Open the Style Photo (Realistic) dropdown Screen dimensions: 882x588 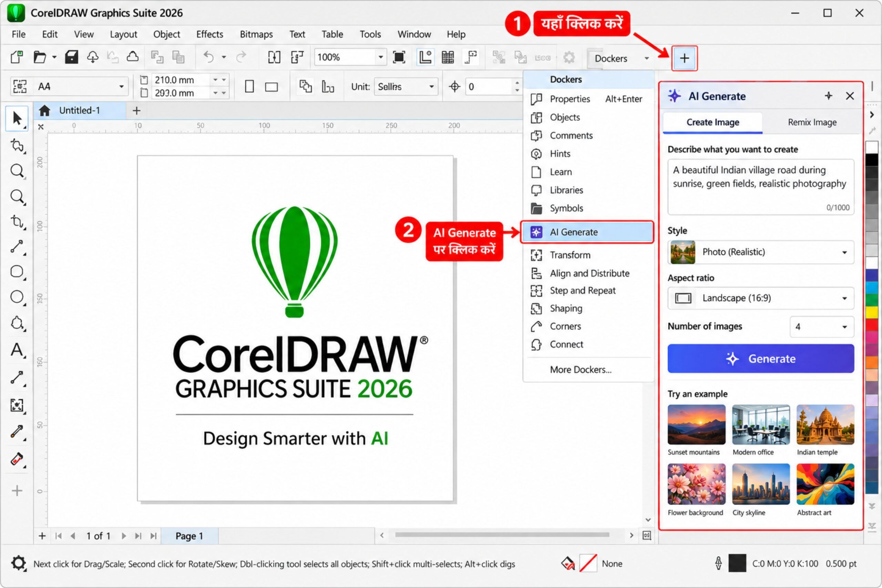(760, 252)
